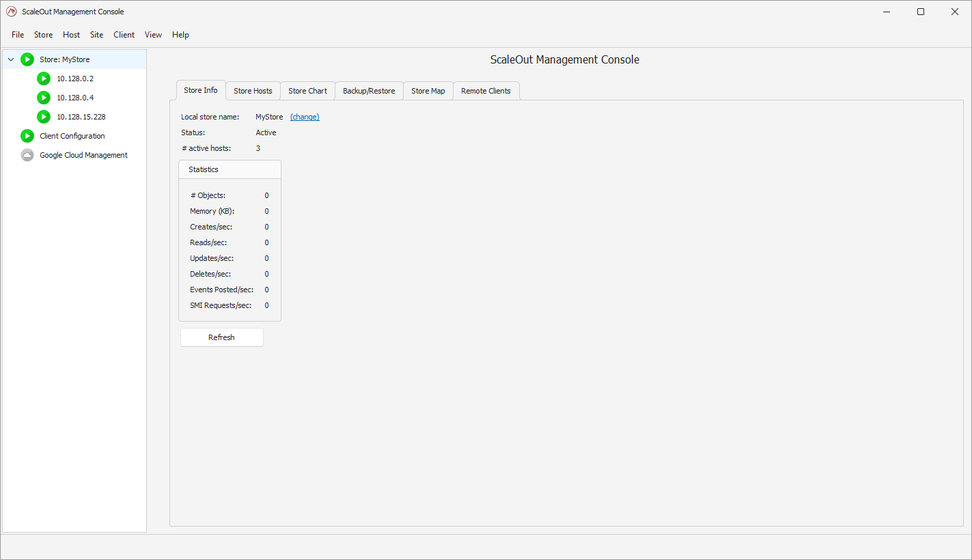Switch to the Store Map tab

click(428, 91)
